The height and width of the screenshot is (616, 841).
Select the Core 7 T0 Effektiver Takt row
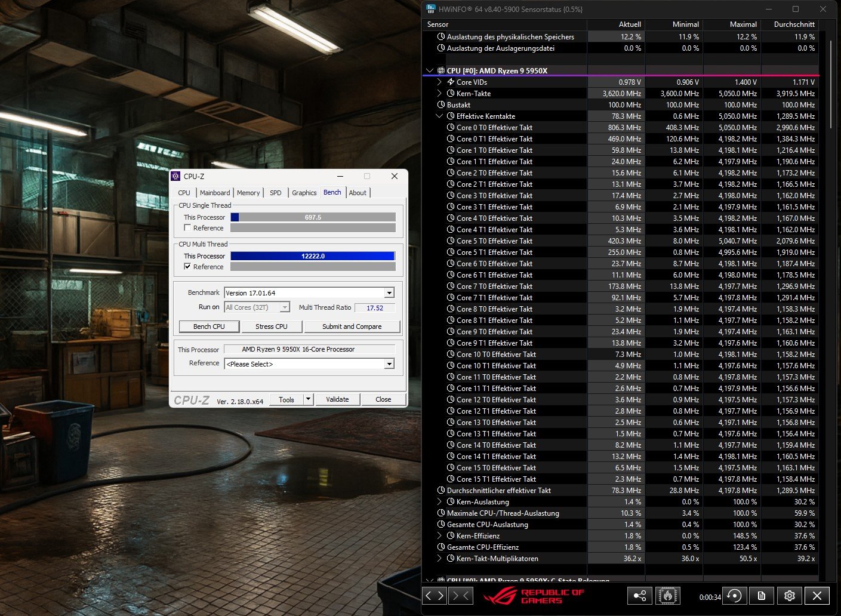tap(621, 286)
